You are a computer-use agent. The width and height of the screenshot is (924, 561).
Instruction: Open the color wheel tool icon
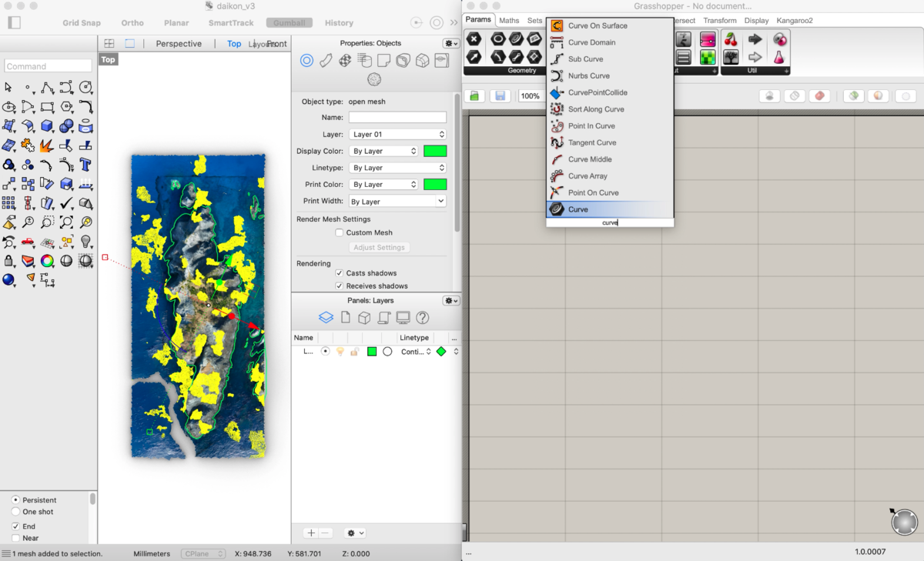point(47,261)
